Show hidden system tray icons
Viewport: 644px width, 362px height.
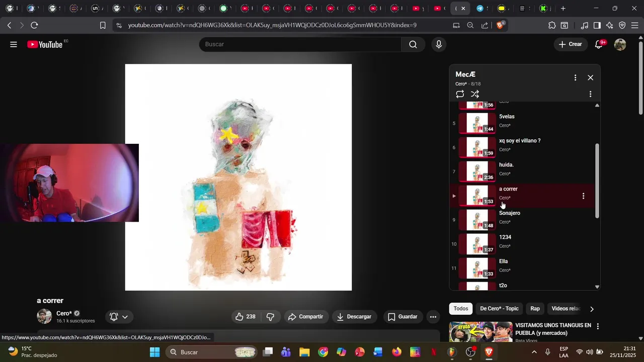click(534, 352)
